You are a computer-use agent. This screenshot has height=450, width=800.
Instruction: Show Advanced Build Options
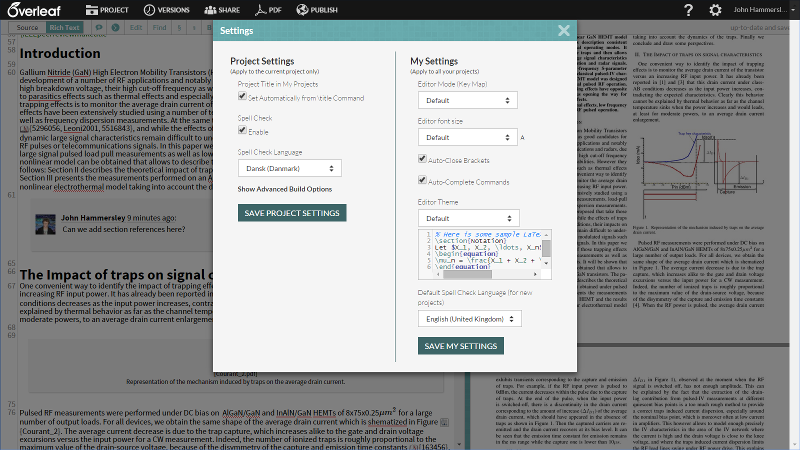pyautogui.click(x=285, y=189)
